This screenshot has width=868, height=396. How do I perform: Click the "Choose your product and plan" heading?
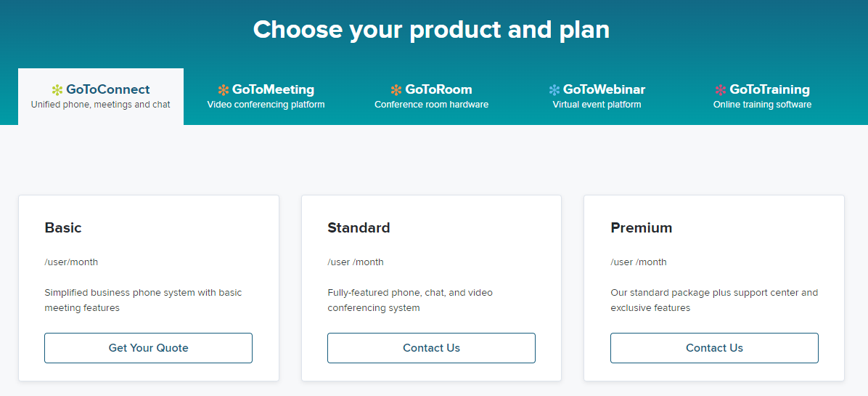431,30
